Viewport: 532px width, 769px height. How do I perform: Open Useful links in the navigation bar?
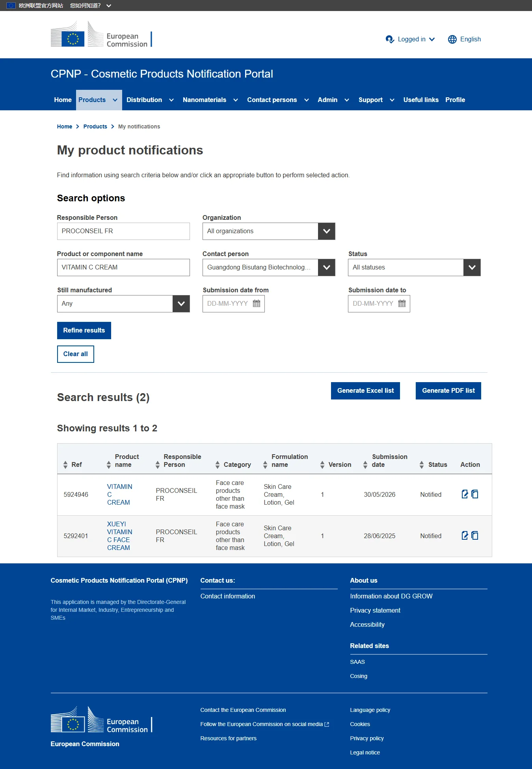421,100
